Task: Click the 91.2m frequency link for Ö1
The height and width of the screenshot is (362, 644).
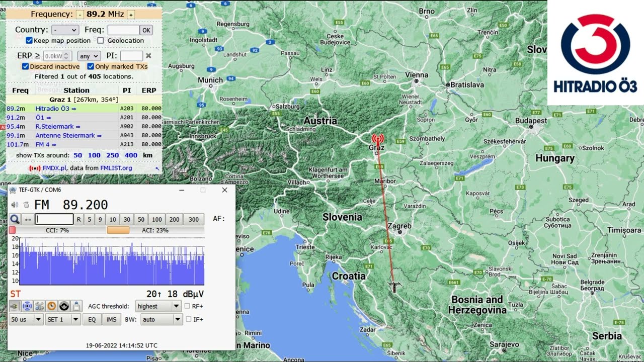Action: pyautogui.click(x=16, y=117)
